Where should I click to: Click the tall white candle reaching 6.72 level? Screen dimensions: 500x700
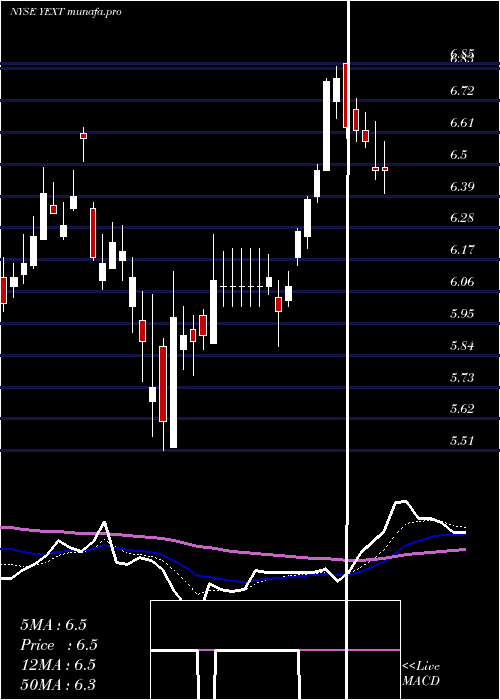coord(326,126)
